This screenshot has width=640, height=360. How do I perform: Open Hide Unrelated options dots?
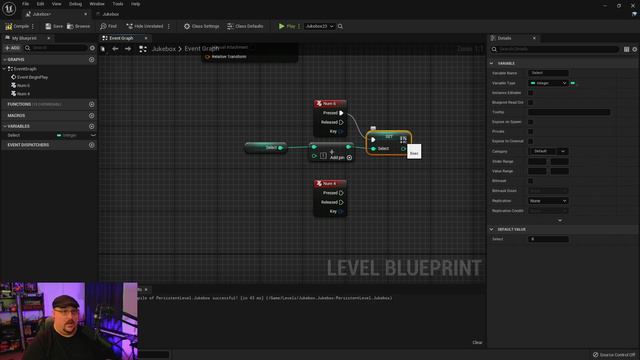pos(169,26)
